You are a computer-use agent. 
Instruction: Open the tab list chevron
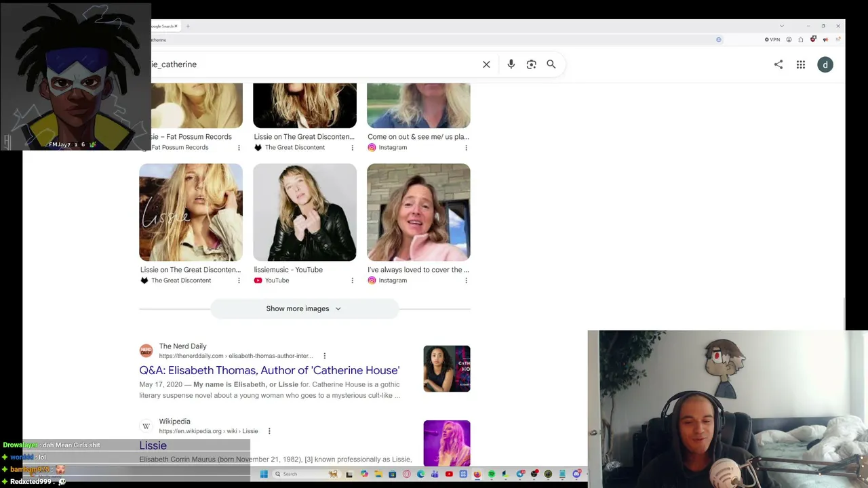[782, 26]
